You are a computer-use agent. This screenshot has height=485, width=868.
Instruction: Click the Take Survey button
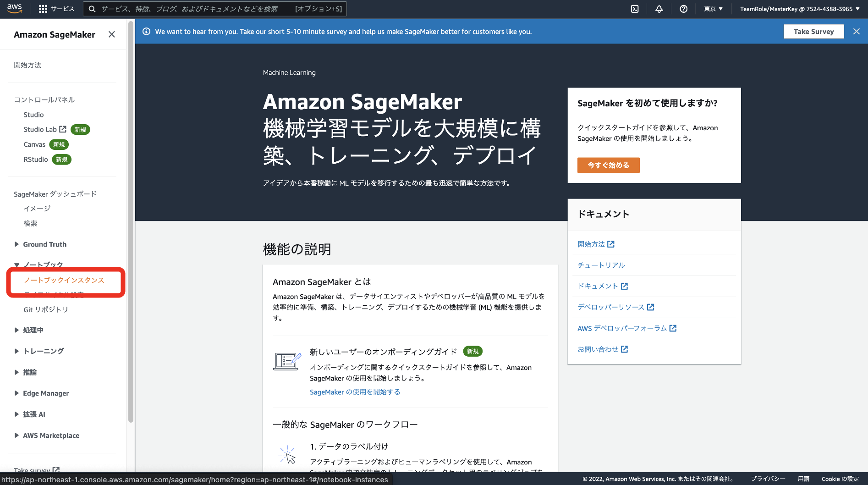813,31
